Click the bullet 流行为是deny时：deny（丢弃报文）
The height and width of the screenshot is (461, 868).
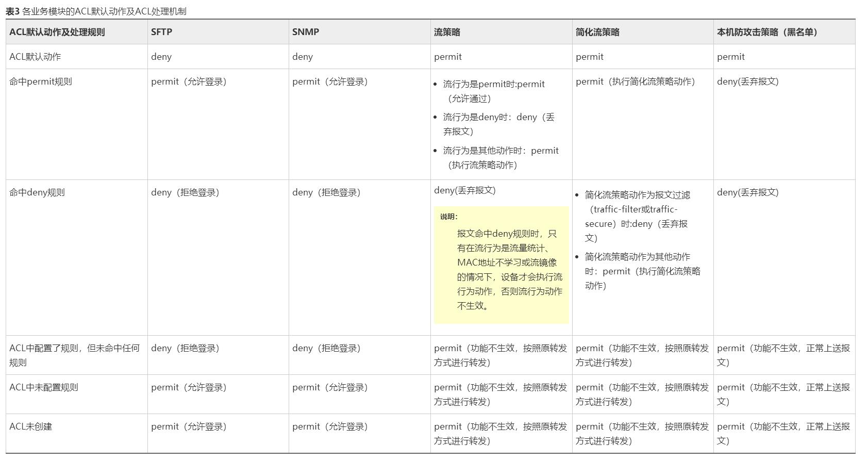click(499, 124)
